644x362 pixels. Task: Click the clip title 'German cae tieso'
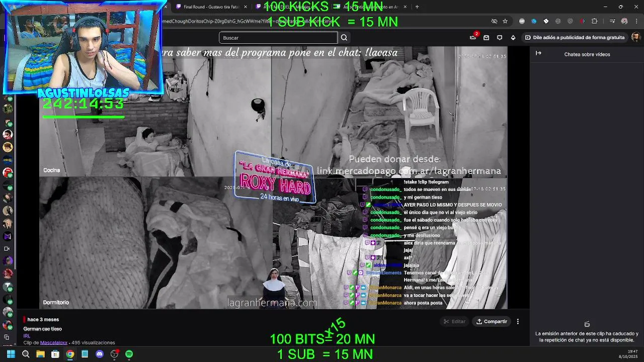[42, 329]
